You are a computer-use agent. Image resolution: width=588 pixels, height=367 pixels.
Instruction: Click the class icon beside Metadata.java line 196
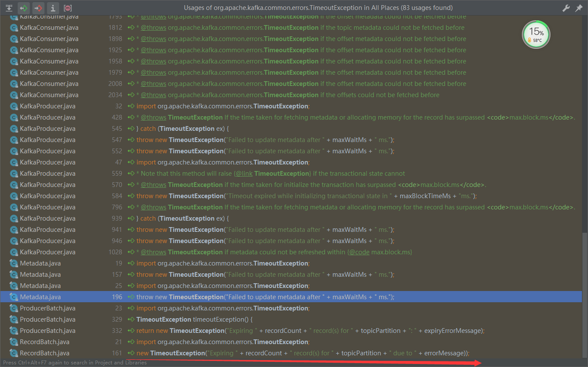(x=13, y=297)
